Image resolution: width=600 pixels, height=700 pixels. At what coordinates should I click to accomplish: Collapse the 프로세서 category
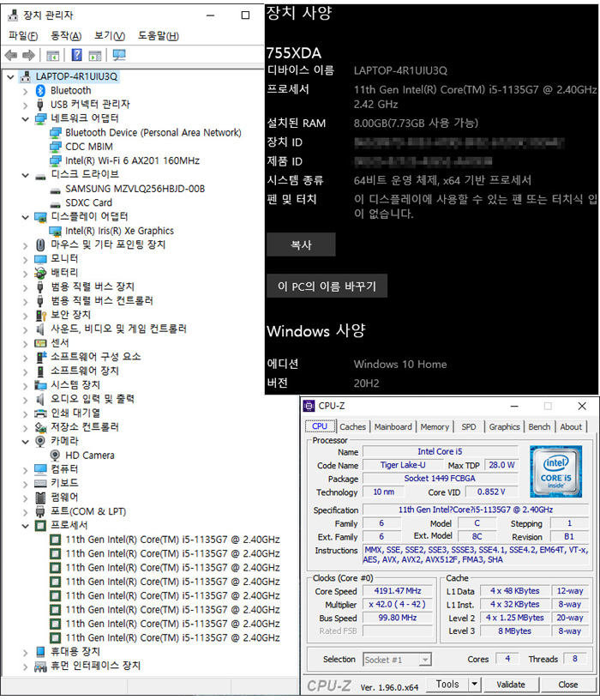25,526
